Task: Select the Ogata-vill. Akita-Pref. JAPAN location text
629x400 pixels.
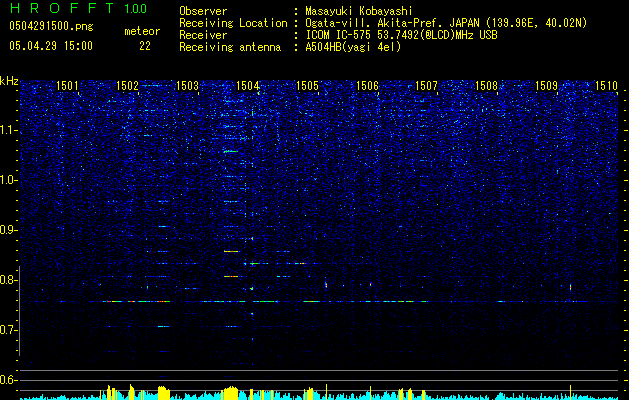Action: 446,23
